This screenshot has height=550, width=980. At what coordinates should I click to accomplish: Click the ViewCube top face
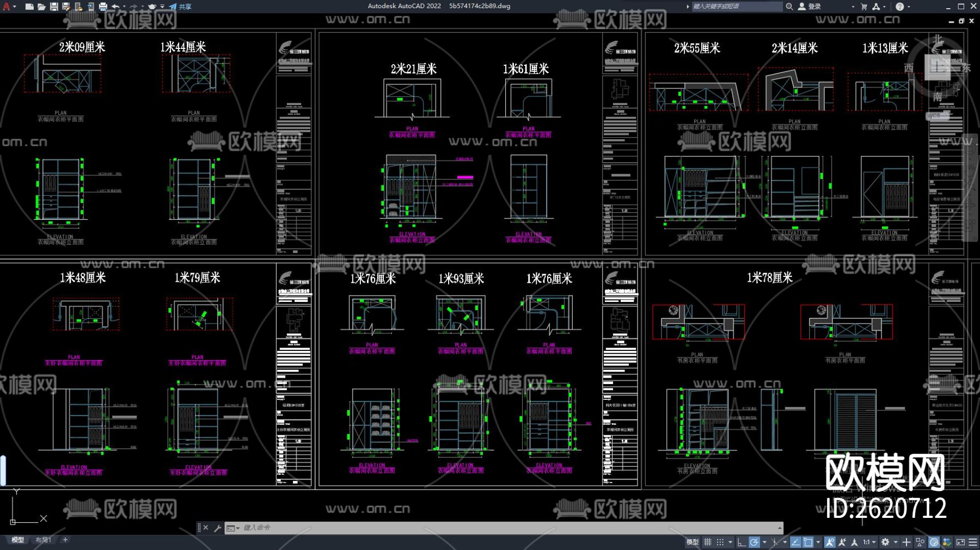tap(938, 67)
